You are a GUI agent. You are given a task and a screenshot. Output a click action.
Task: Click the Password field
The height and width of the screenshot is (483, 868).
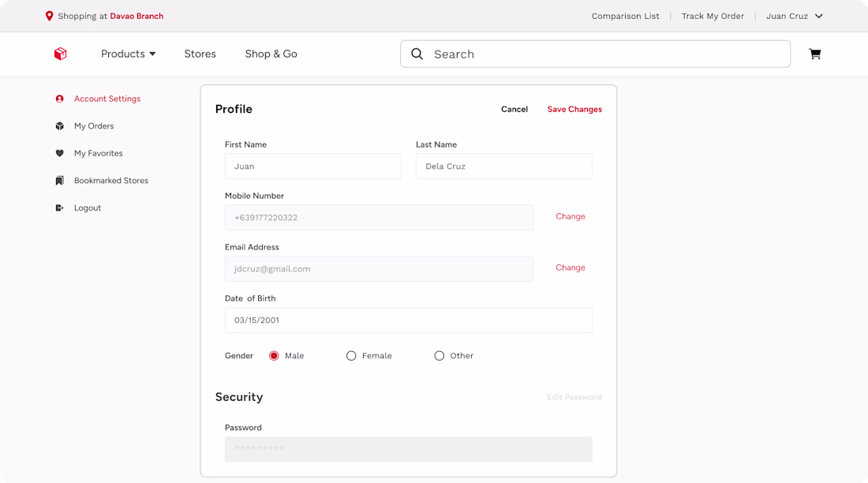coord(409,449)
